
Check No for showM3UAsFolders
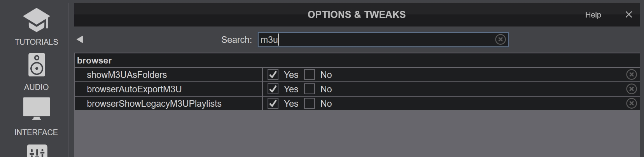coord(310,74)
